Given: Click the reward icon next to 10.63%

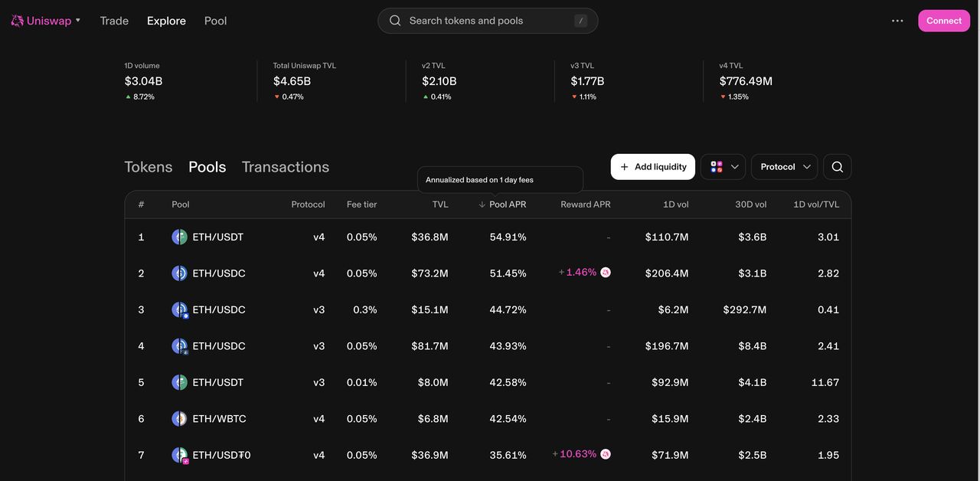Looking at the screenshot, I should click(x=606, y=454).
